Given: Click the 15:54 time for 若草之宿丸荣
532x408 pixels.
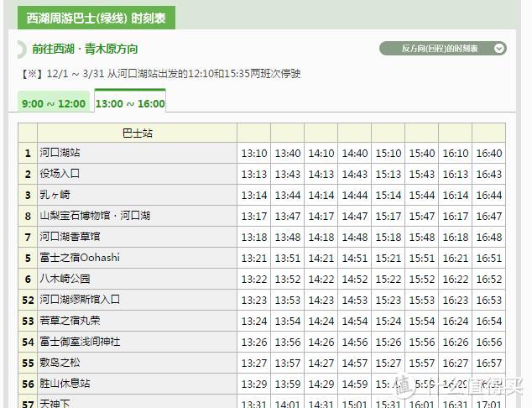Looking at the screenshot, I should pos(422,322).
